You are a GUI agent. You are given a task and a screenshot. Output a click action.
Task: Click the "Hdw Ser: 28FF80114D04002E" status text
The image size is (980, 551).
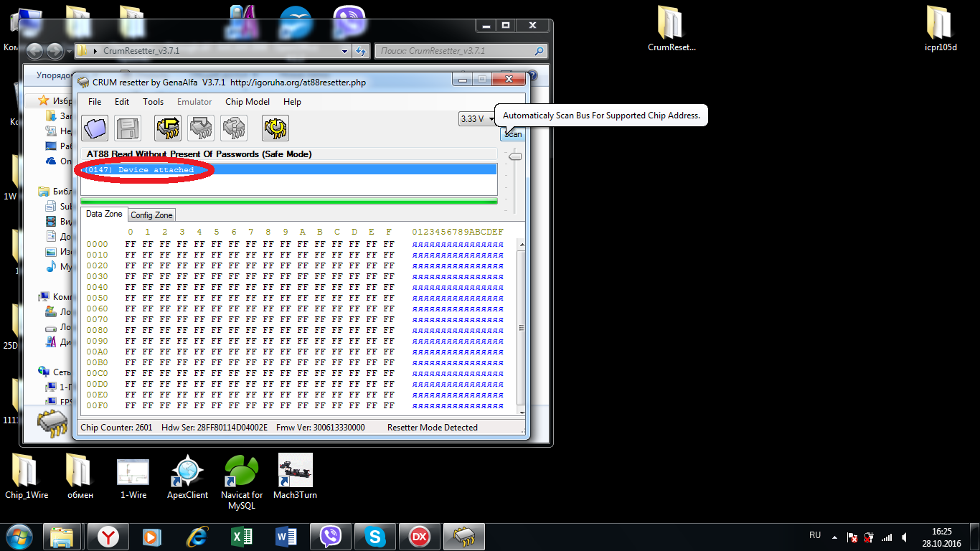click(x=215, y=428)
